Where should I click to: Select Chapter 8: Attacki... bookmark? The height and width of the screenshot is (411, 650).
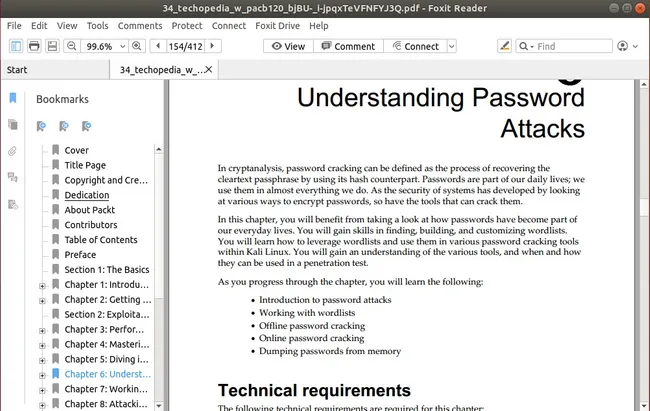[106, 404]
